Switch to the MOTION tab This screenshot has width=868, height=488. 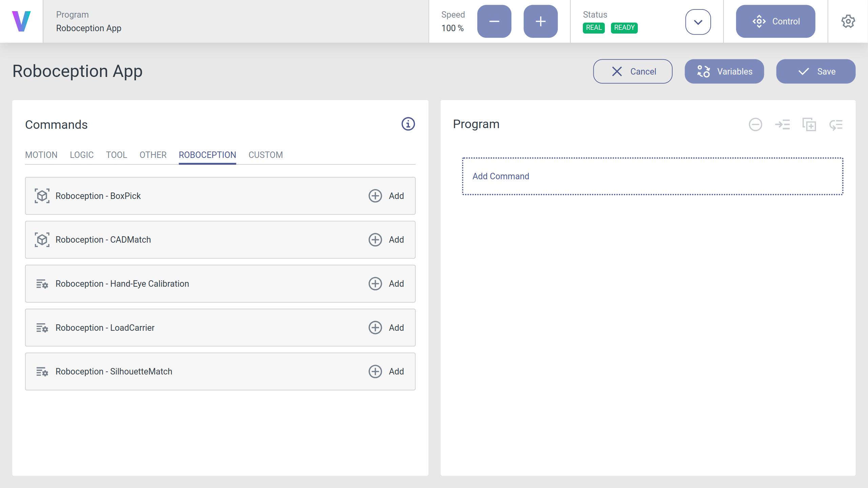pyautogui.click(x=41, y=155)
